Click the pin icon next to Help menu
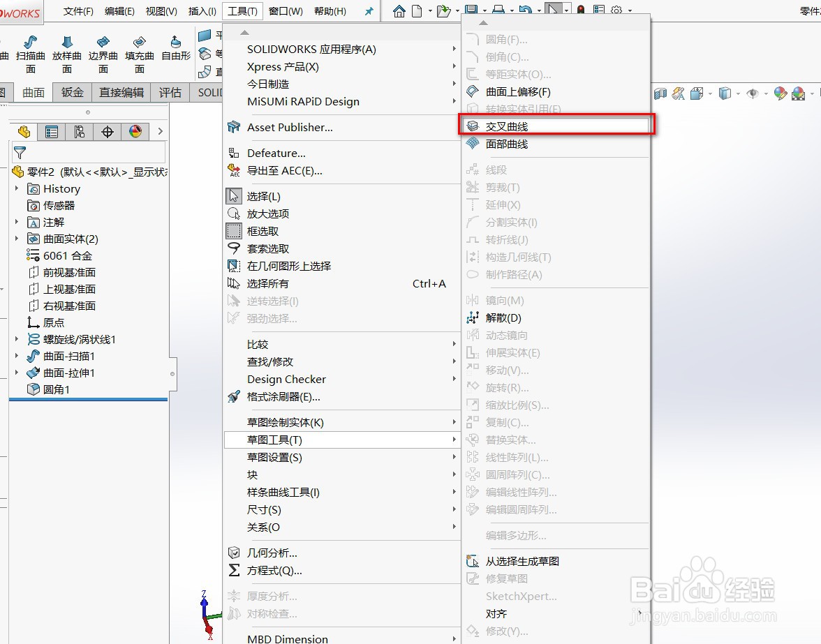The height and width of the screenshot is (644, 821). pos(369,11)
